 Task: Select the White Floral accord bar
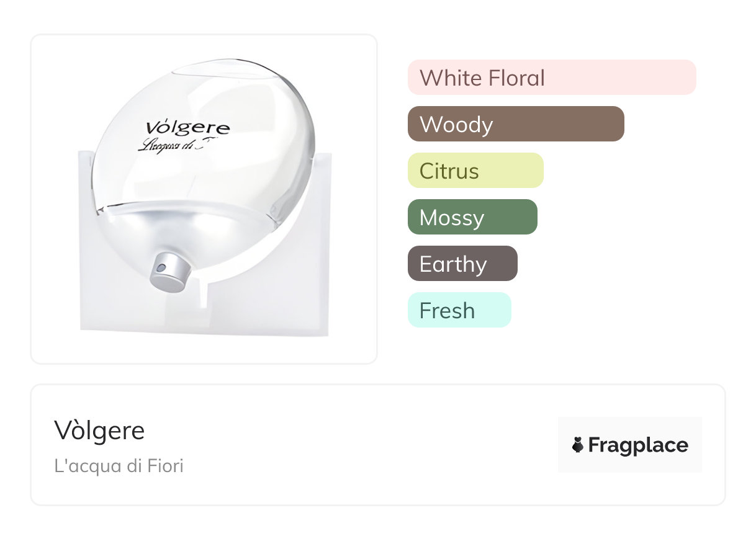551,78
